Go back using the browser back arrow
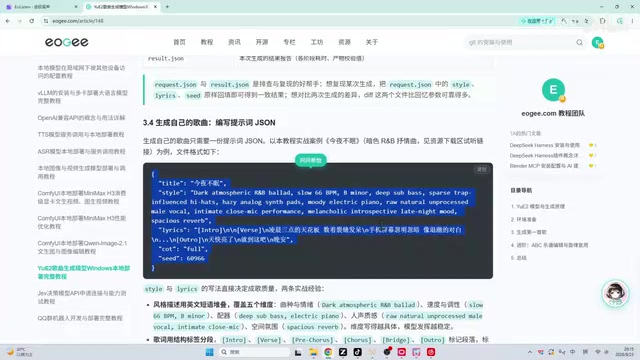640x360 pixels. click(8, 21)
